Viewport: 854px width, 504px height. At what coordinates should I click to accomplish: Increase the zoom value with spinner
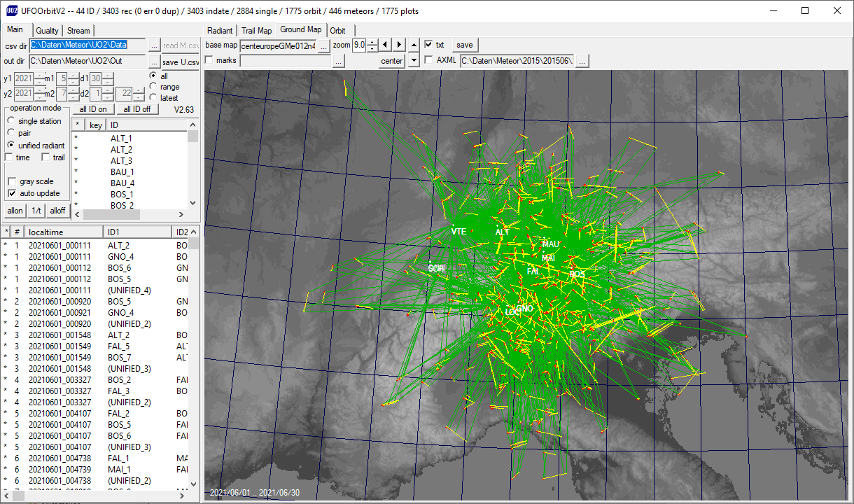373,42
